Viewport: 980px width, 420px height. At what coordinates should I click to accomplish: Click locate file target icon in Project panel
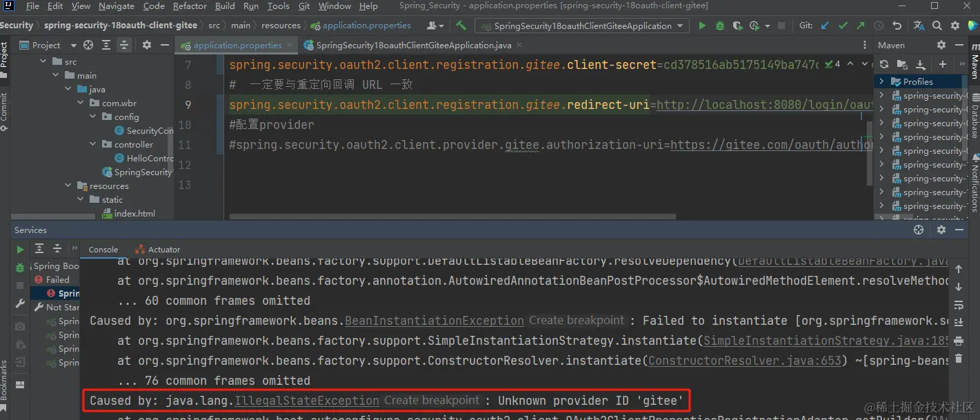88,45
